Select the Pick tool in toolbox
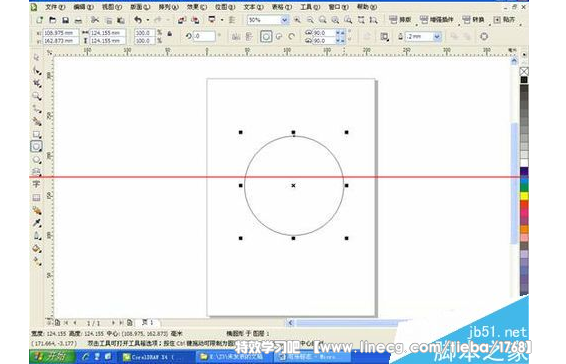Screen dimensions: 566x364 (x=36, y=58)
